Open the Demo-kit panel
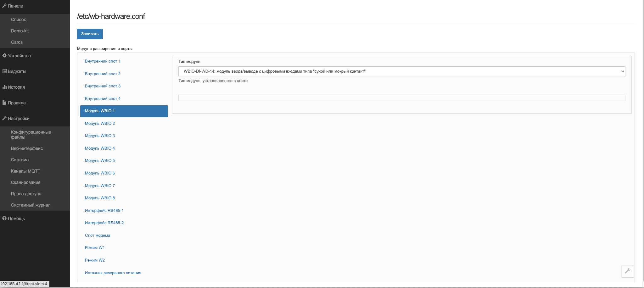The image size is (644, 288). pyautogui.click(x=20, y=31)
